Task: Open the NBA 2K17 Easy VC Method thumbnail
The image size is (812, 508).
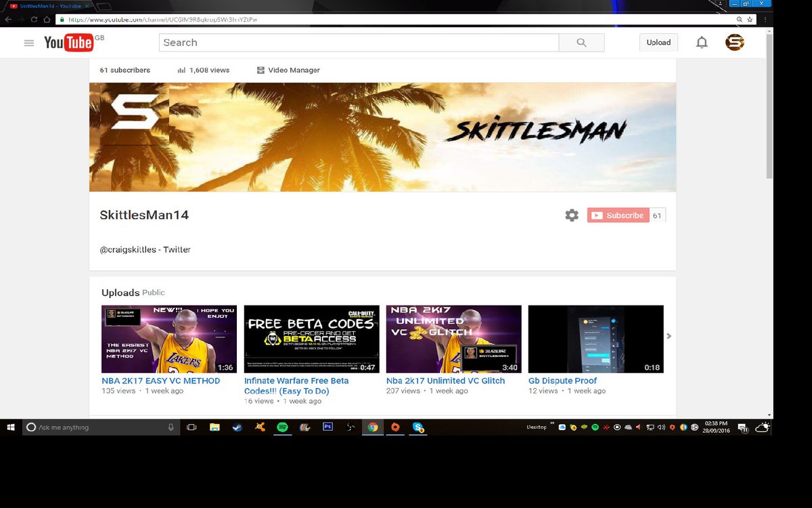Action: [169, 339]
